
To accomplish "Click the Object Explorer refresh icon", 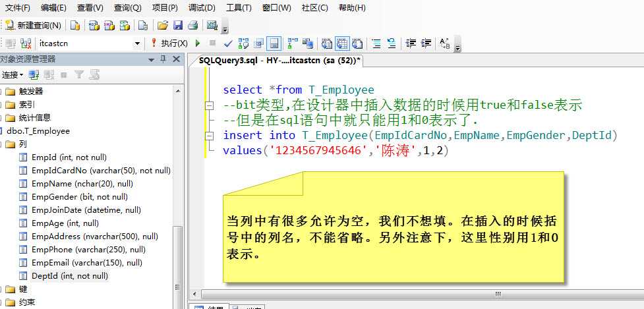I will tap(94, 74).
